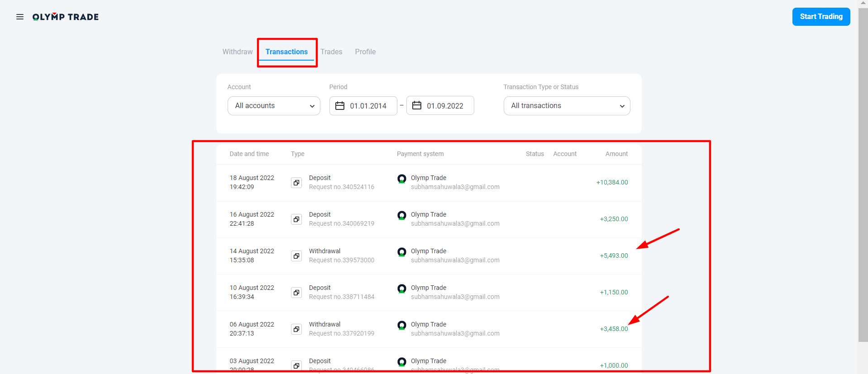Image resolution: width=868 pixels, height=374 pixels.
Task: Click the Payment system column header
Action: [420, 154]
